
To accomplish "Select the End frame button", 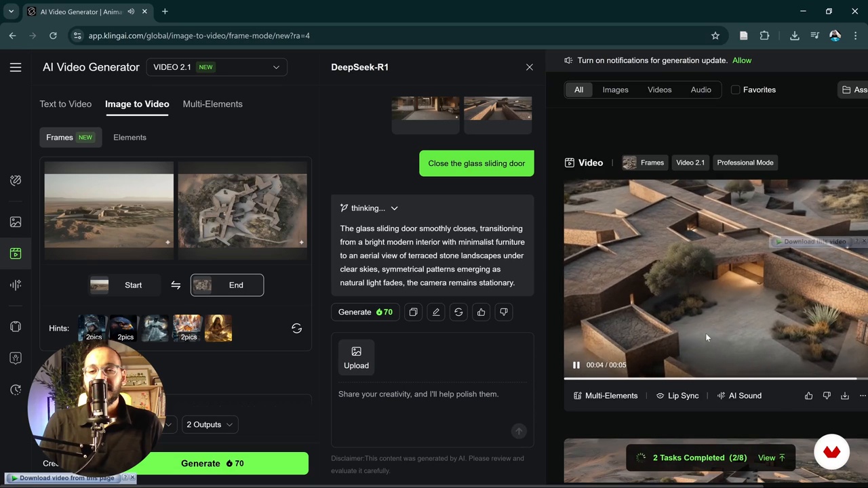I will 227,285.
